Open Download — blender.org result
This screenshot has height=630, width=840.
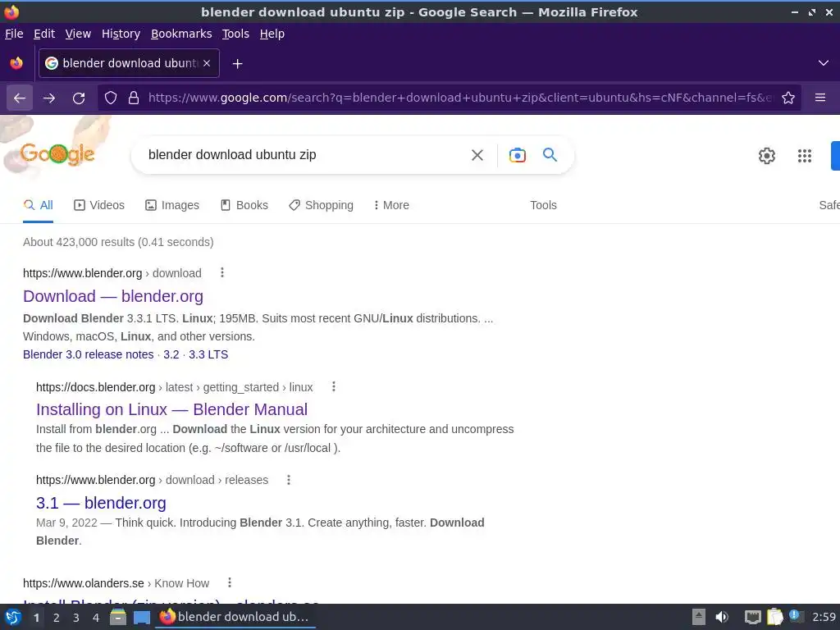click(113, 296)
